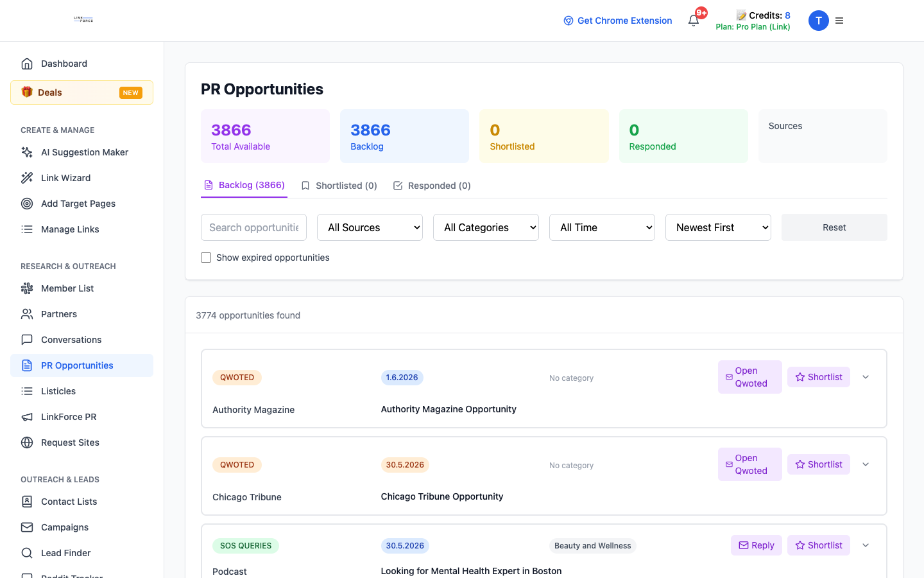Image resolution: width=924 pixels, height=578 pixels.
Task: Click the 3774 opportunities found text
Action: 248,315
